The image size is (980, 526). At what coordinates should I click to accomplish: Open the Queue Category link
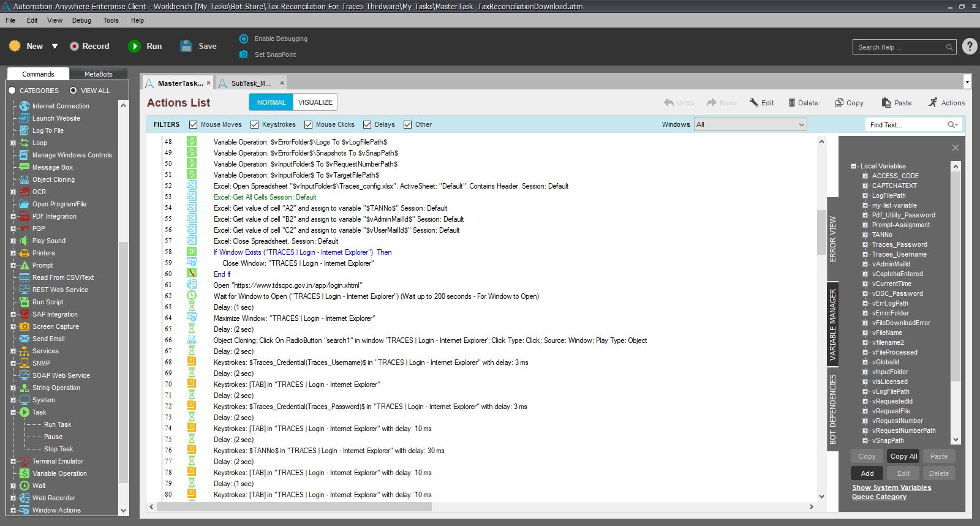(879, 497)
